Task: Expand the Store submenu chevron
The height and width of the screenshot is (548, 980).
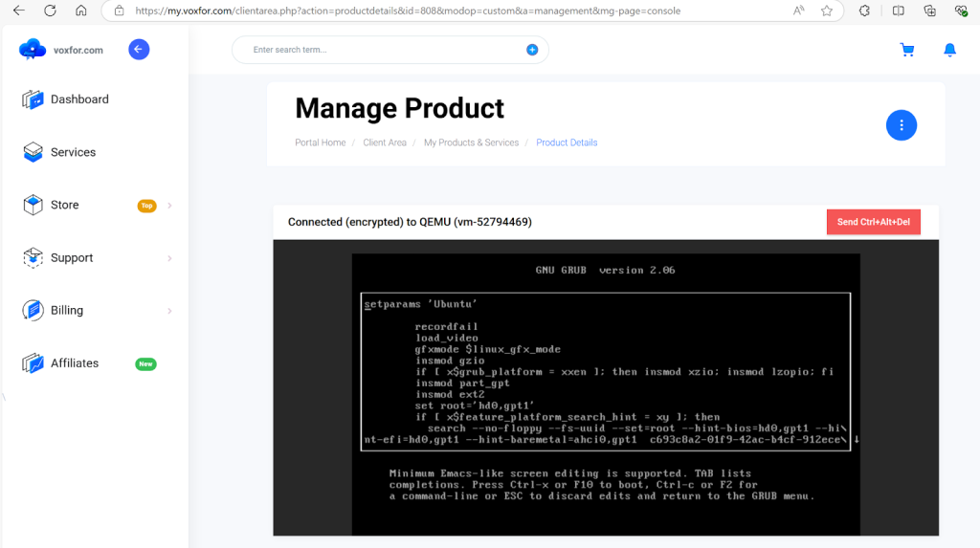Action: (x=169, y=206)
